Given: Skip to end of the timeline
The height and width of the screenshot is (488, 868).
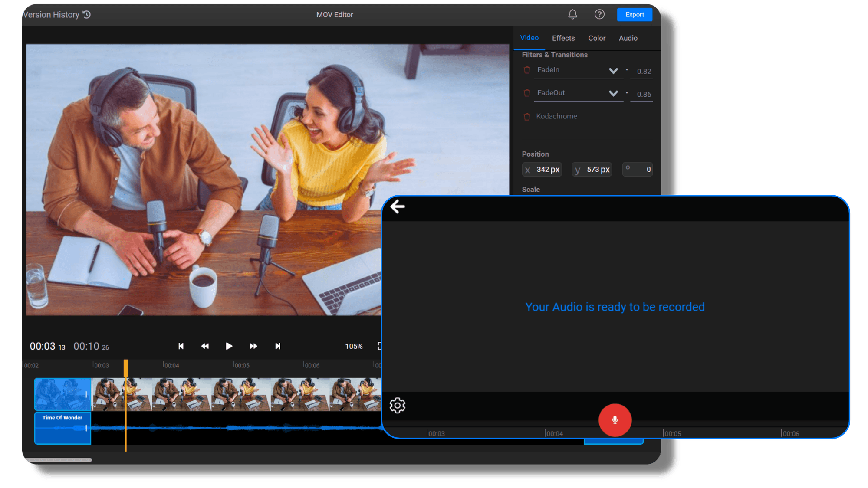Looking at the screenshot, I should (x=277, y=346).
